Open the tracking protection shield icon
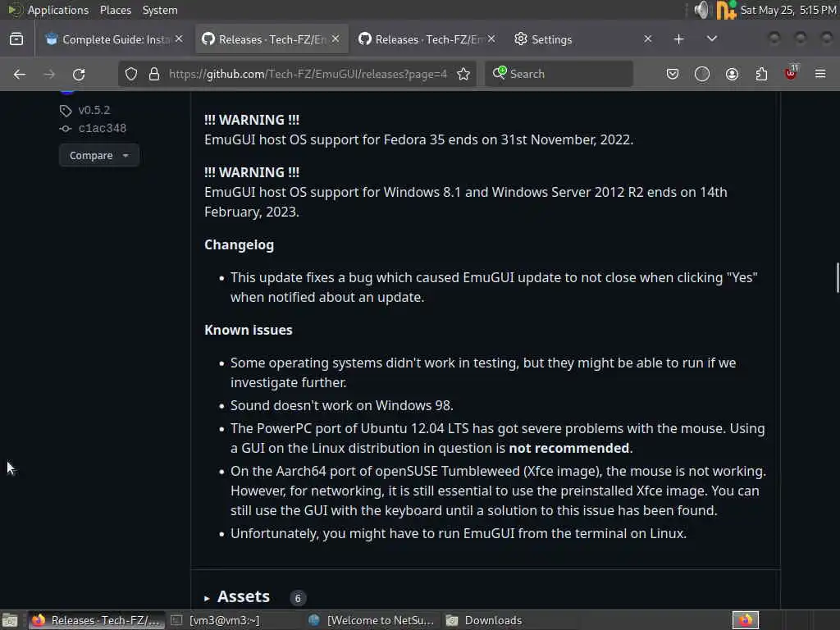 pos(130,74)
